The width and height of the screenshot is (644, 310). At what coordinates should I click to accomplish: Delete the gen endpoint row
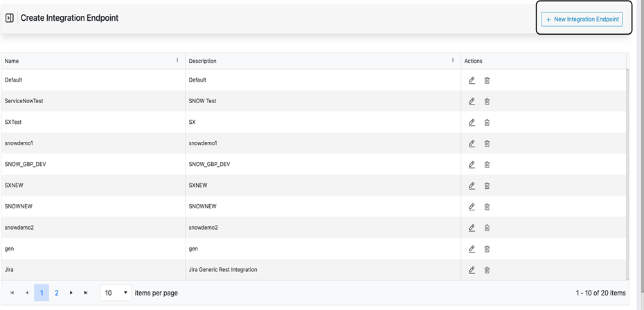[x=487, y=249]
